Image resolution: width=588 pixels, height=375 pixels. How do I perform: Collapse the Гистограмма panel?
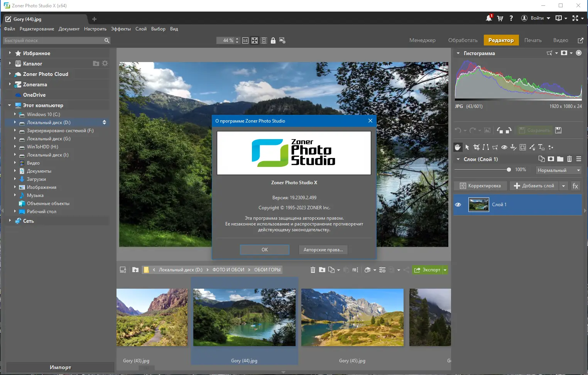[458, 53]
